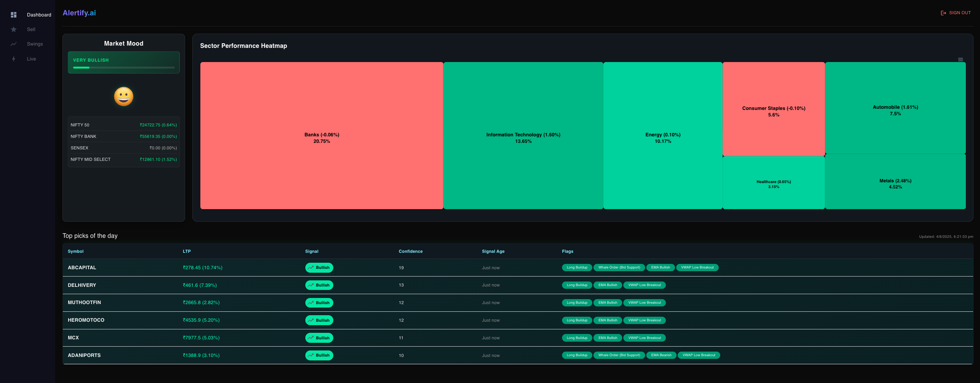980x383 pixels.
Task: Select the NIFTY 50 index row
Action: pyautogui.click(x=123, y=125)
